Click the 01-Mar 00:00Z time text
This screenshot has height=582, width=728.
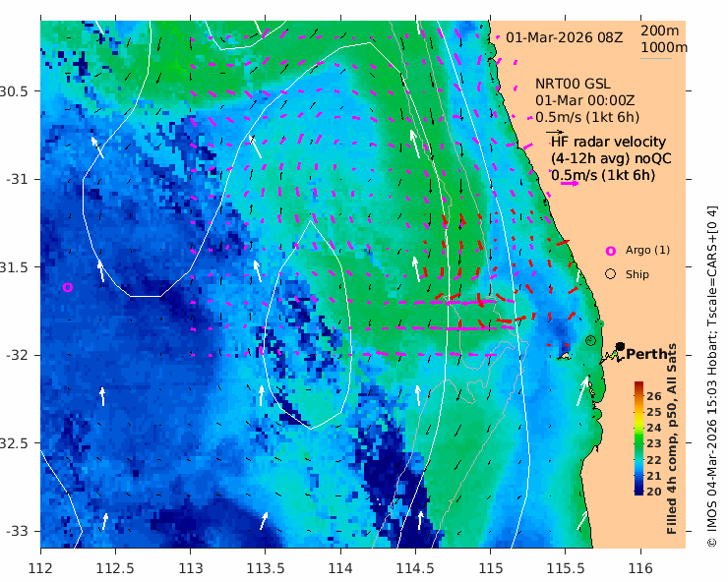[x=585, y=100]
